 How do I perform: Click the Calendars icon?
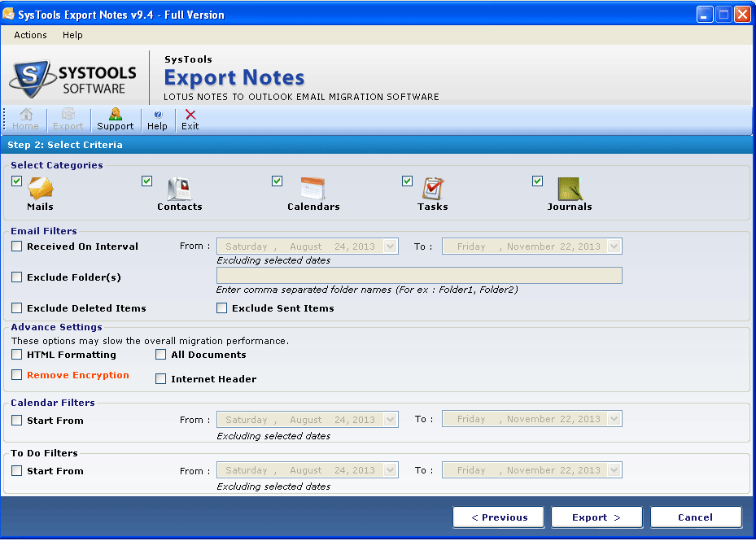(x=312, y=189)
